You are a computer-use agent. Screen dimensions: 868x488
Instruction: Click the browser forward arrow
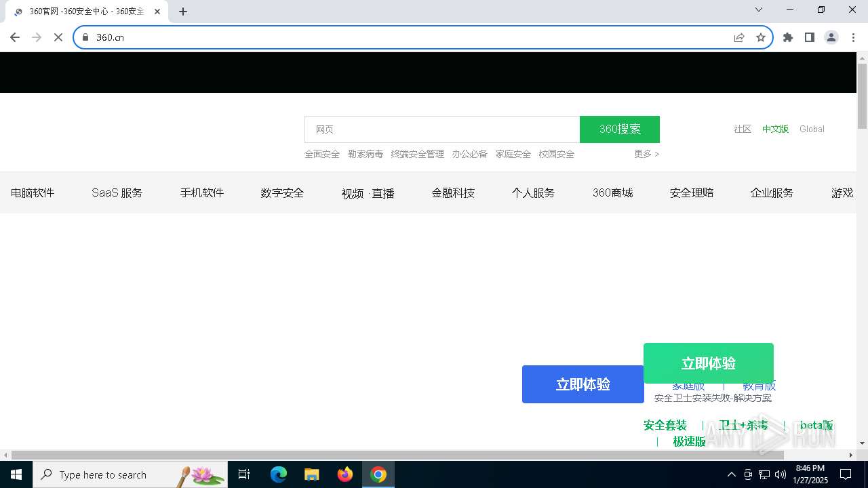pos(37,37)
